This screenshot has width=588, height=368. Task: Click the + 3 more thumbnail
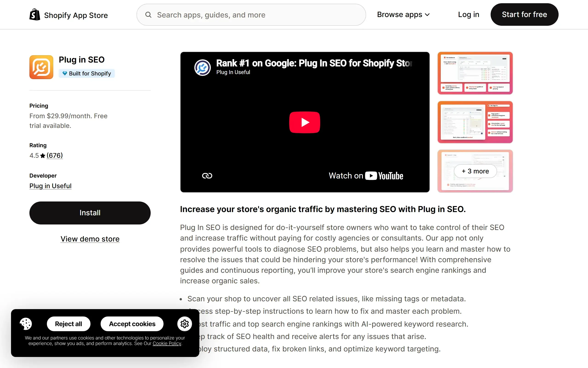coord(475,171)
